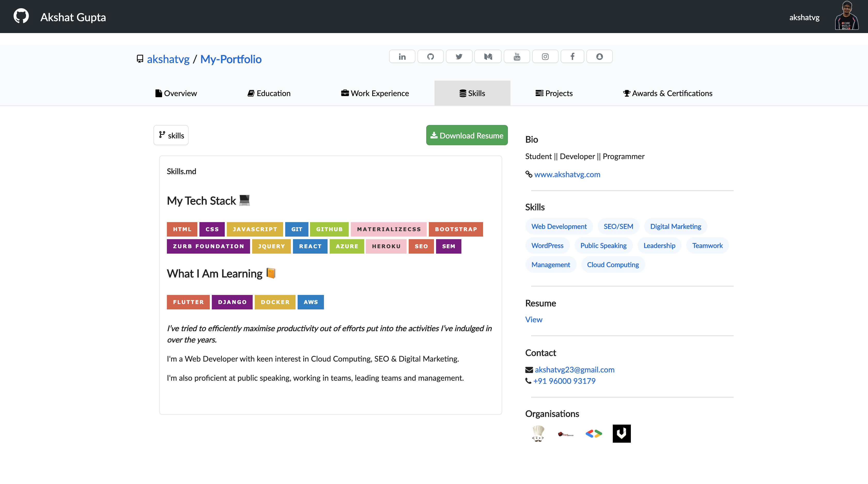
Task: Click the Teamwork skill tag
Action: click(708, 246)
